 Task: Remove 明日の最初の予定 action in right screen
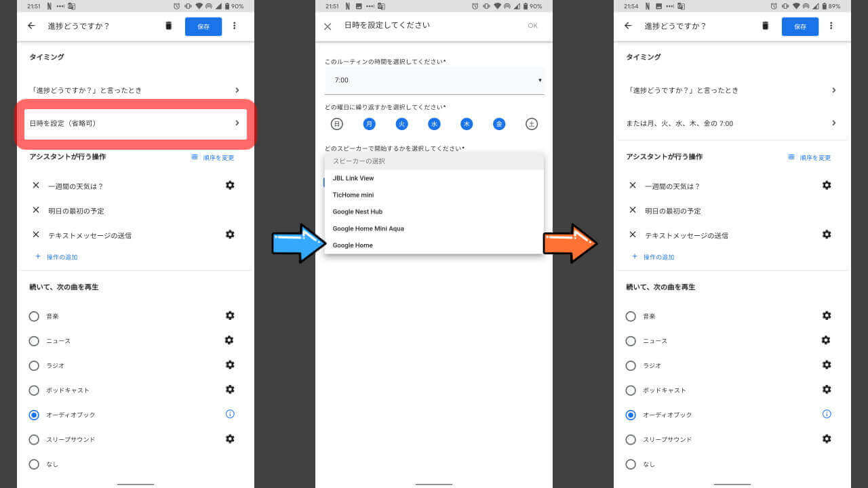pyautogui.click(x=633, y=210)
